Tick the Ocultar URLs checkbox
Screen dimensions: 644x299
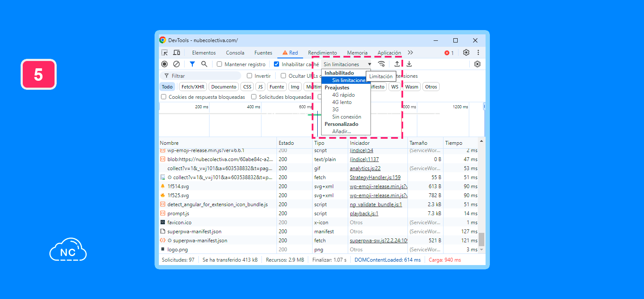(283, 76)
